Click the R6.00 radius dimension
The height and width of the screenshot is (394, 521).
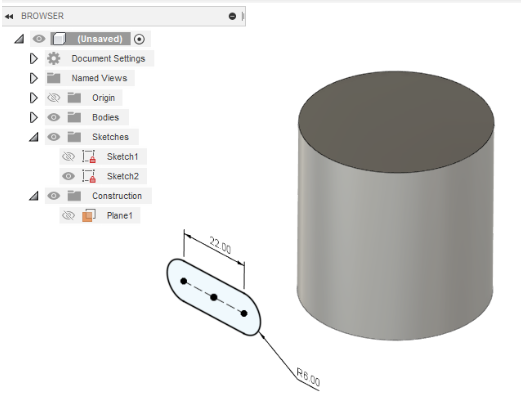308,377
